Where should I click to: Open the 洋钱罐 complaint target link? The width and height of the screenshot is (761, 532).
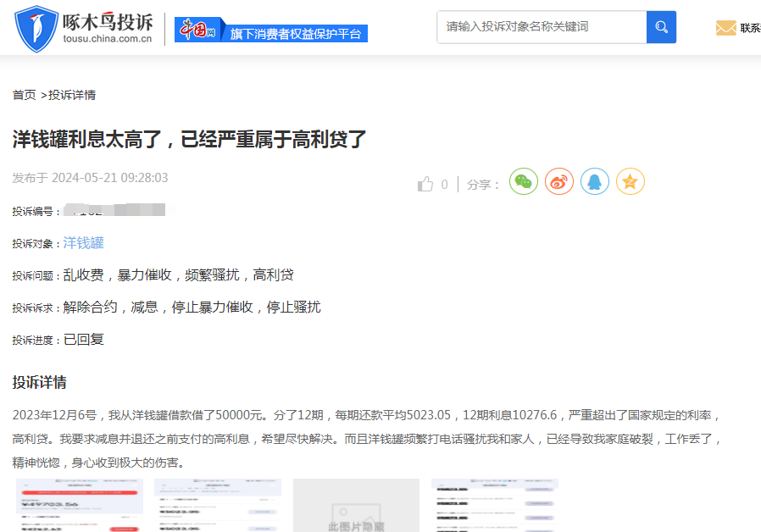(84, 242)
